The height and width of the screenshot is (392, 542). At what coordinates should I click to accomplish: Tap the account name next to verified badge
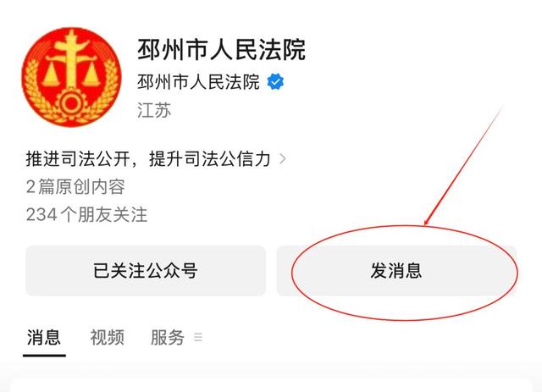198,82
